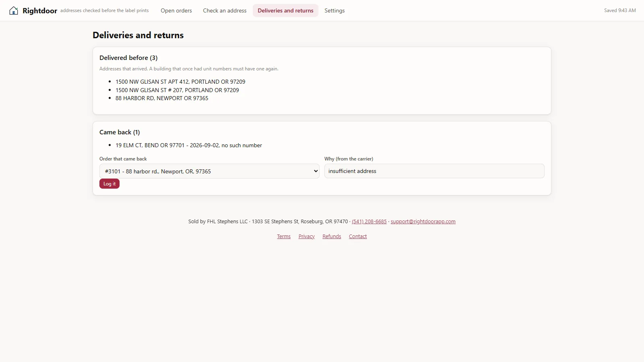This screenshot has height=362, width=644.
Task: Open the Terms footer link
Action: [284, 237]
